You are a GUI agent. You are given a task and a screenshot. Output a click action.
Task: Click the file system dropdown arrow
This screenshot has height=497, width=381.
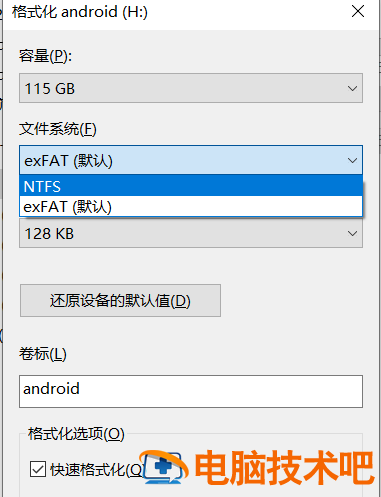(x=352, y=161)
